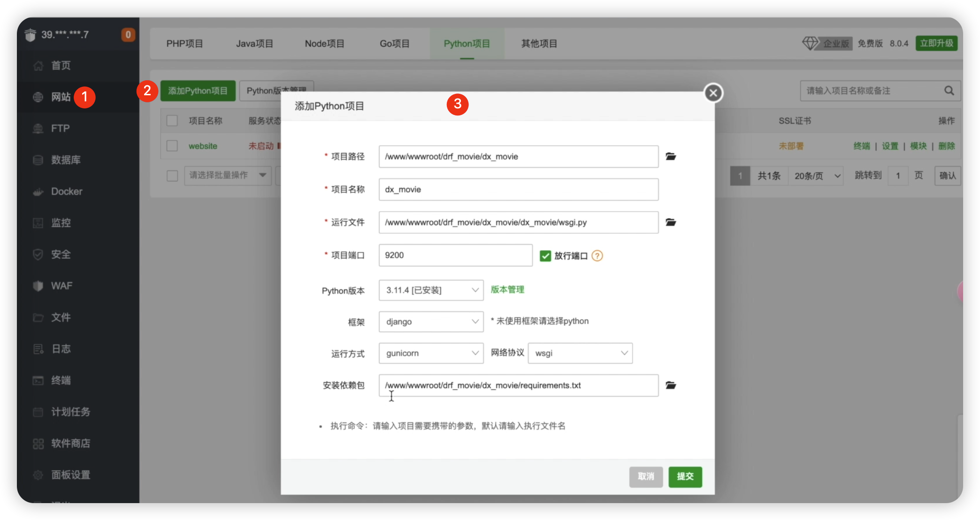
Task: Click into the 运行文件 input field
Action: 519,222
